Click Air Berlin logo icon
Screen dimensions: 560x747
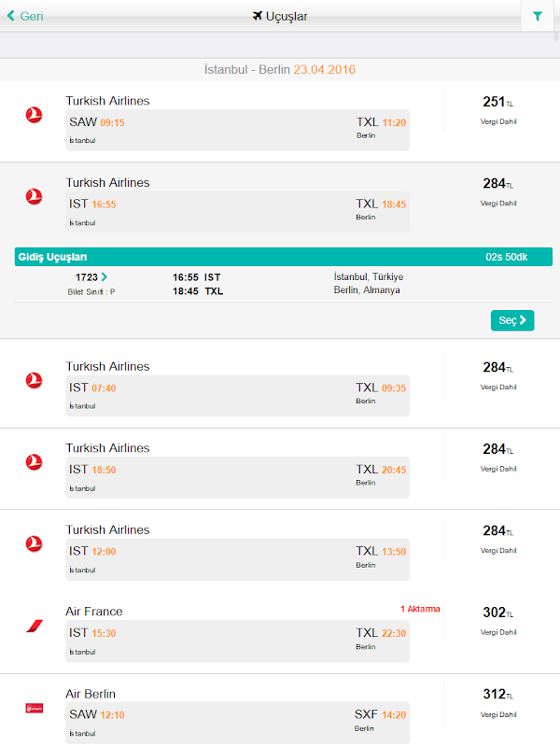point(35,708)
